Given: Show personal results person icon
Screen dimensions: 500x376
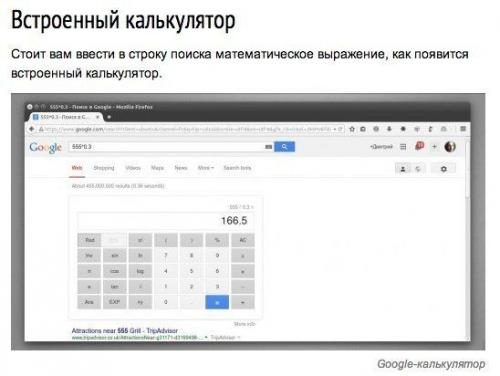Looking at the screenshot, I should coord(403,169).
